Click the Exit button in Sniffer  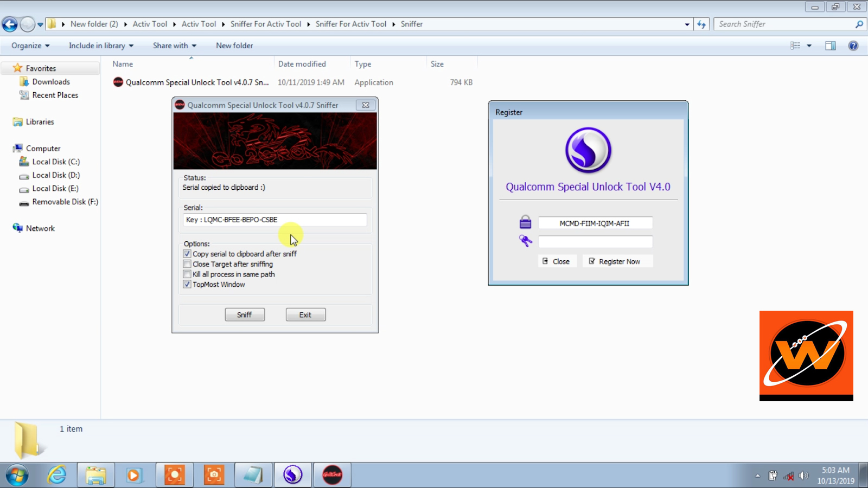point(305,314)
